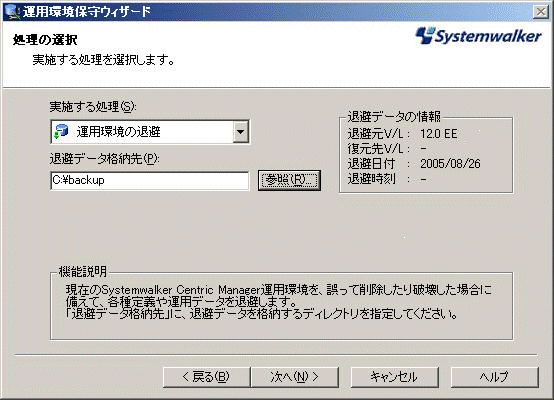Proceed with the 次へ(N) button
Screen dimensions: 554x400
(x=294, y=377)
